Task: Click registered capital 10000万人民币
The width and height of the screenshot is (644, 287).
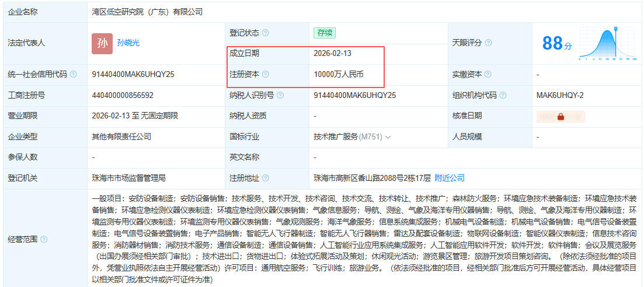Action: (x=339, y=74)
